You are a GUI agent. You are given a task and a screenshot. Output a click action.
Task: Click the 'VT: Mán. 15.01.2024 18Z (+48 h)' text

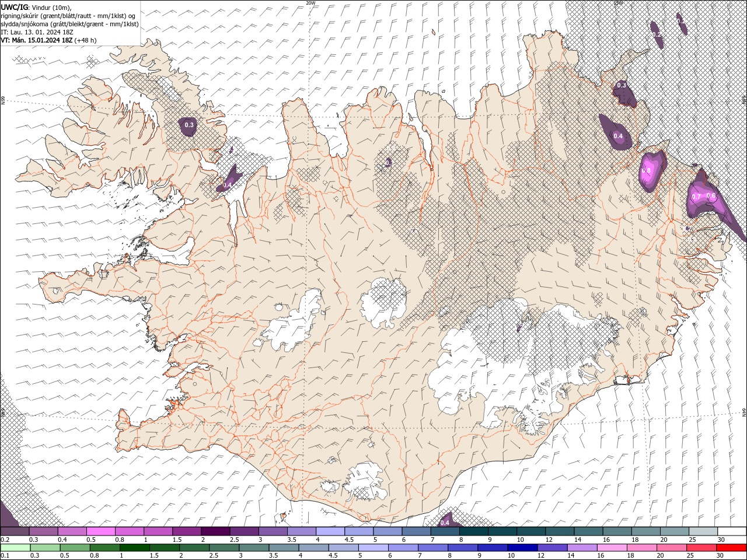[x=48, y=40]
